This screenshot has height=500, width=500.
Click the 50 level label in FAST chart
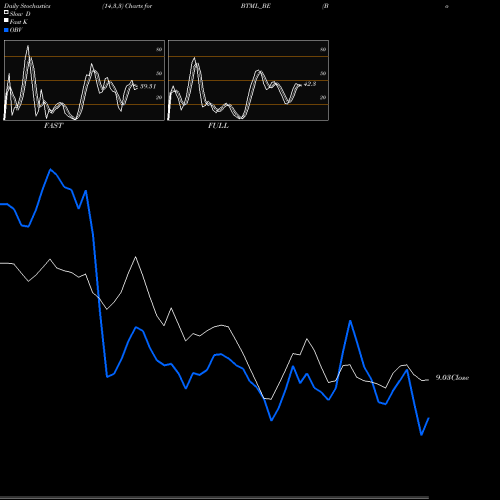pyautogui.click(x=159, y=73)
